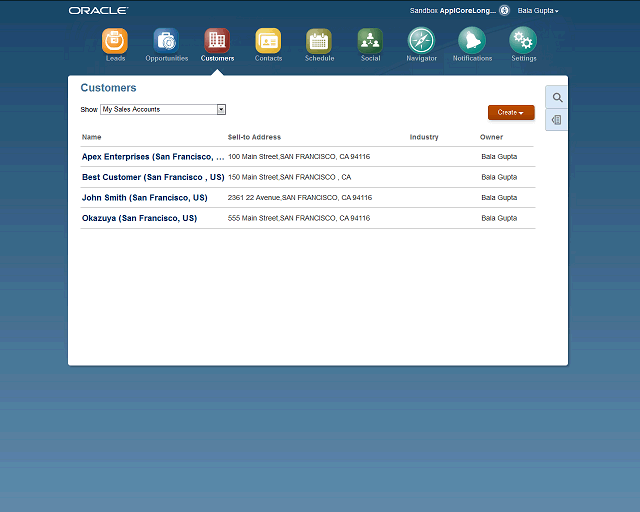Click owner Bala Gupta in John Smith row

499,198
